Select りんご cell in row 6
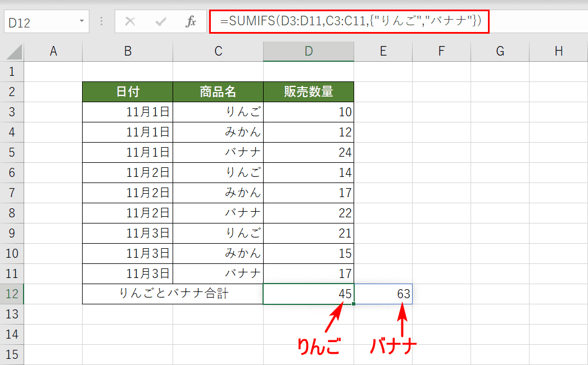Viewport: 588px width, 365px height. (218, 173)
